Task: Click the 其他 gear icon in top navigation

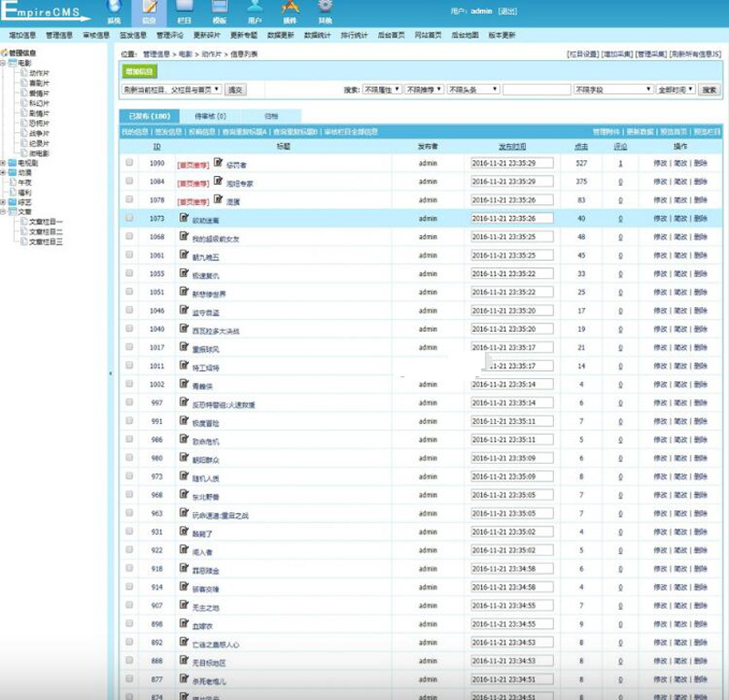Action: [325, 10]
